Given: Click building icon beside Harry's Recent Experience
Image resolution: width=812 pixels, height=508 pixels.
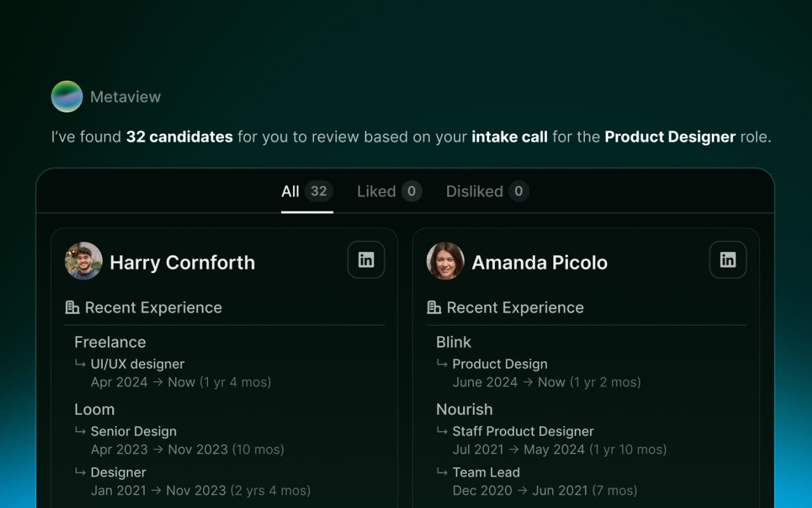Looking at the screenshot, I should coord(72,308).
